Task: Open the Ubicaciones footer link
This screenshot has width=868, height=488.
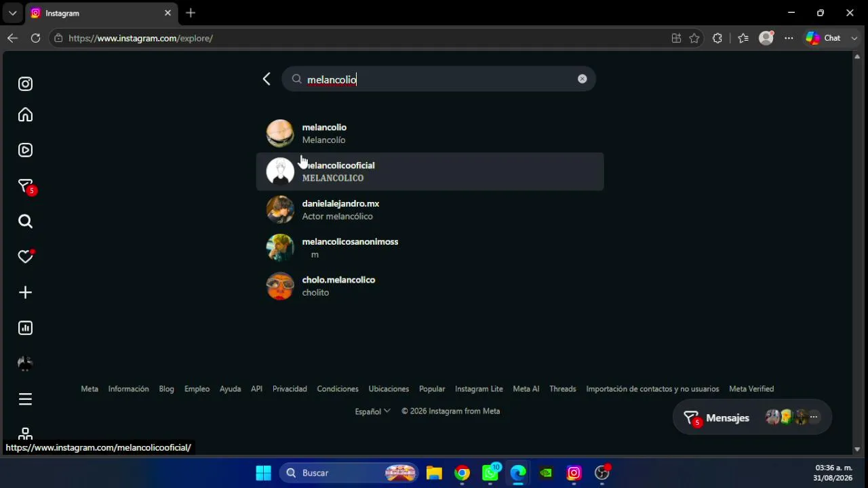Action: pyautogui.click(x=389, y=389)
